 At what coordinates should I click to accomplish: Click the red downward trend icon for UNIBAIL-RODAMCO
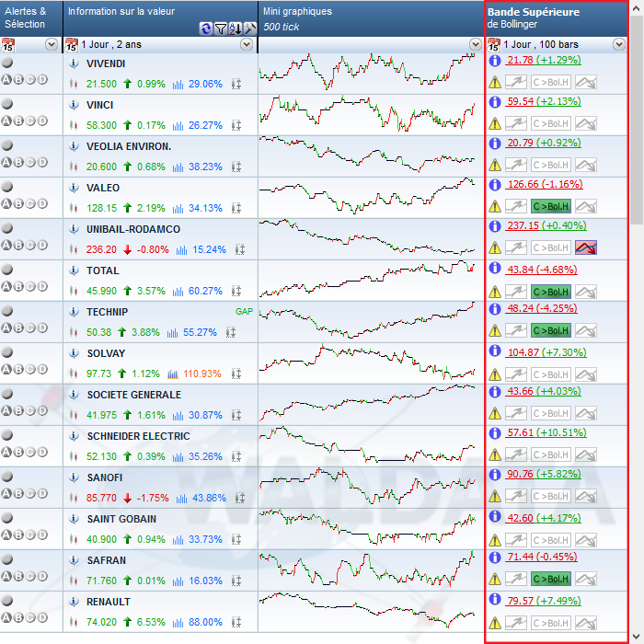586,247
